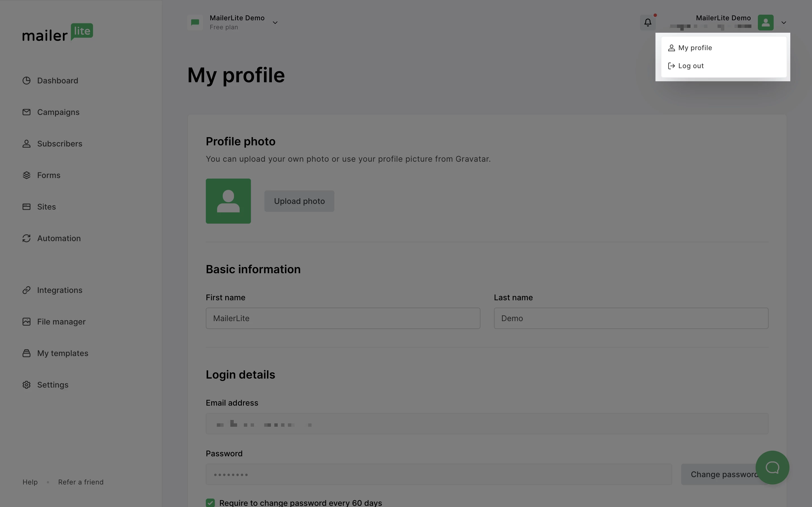The height and width of the screenshot is (507, 812).
Task: Collapse the user menu chevron
Action: [x=784, y=23]
